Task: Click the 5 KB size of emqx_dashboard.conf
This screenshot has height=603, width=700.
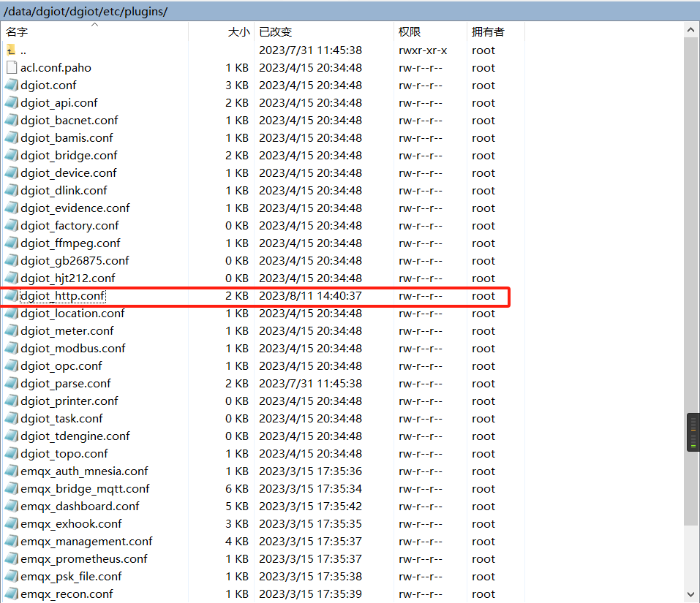Action: [236, 507]
